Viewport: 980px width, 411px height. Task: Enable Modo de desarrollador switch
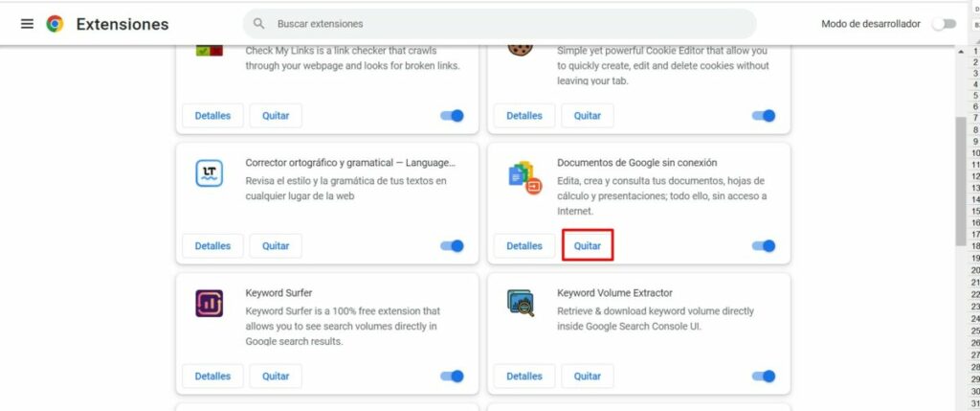(945, 24)
